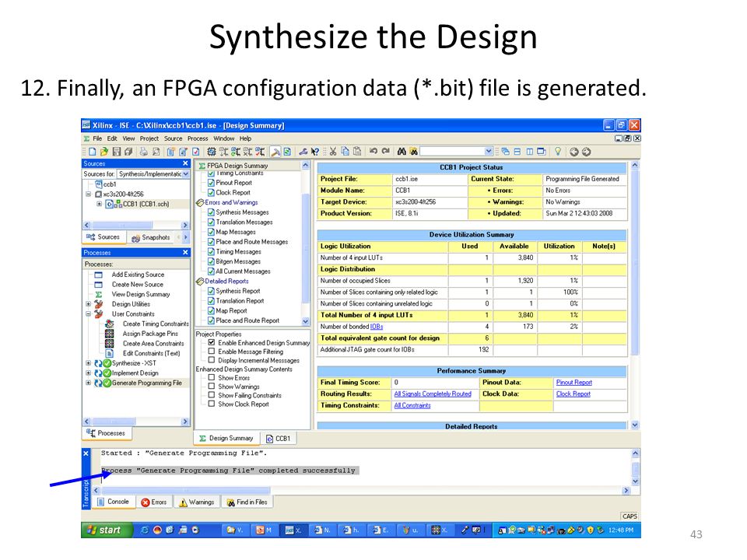This screenshot has height=560, width=747.
Task: Click the cascade windows toolbar icon
Action: pyautogui.click(x=506, y=152)
